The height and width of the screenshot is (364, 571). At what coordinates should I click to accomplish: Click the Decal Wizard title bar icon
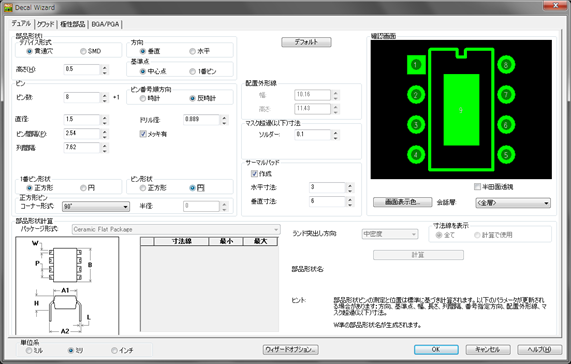(x=8, y=8)
